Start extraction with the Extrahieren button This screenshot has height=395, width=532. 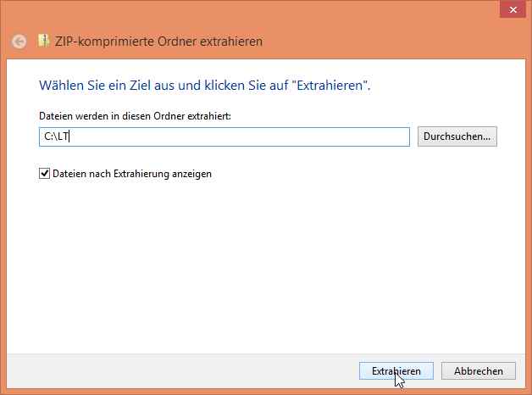tap(396, 371)
